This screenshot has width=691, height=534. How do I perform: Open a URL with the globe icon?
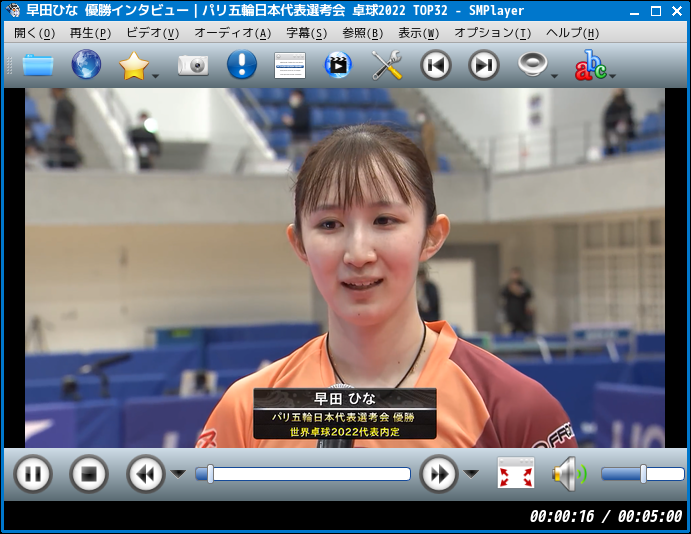point(86,64)
